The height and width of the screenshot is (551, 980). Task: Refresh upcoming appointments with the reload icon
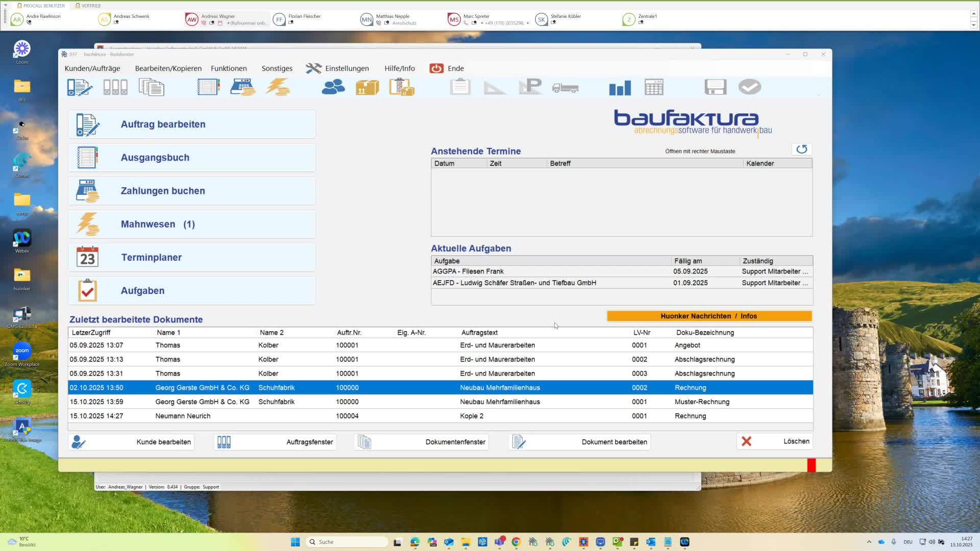coord(801,149)
